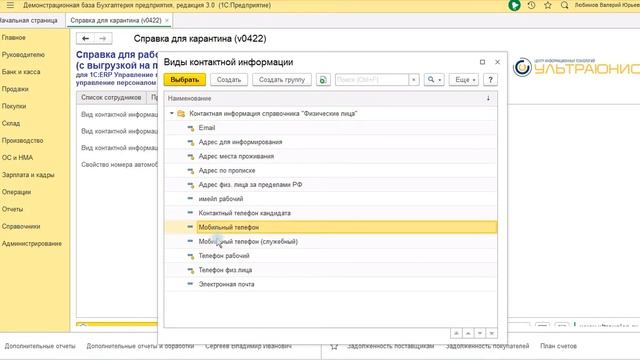This screenshot has height=360, width=640.
Task: Switch to Начальная страница tab
Action: click(28, 20)
